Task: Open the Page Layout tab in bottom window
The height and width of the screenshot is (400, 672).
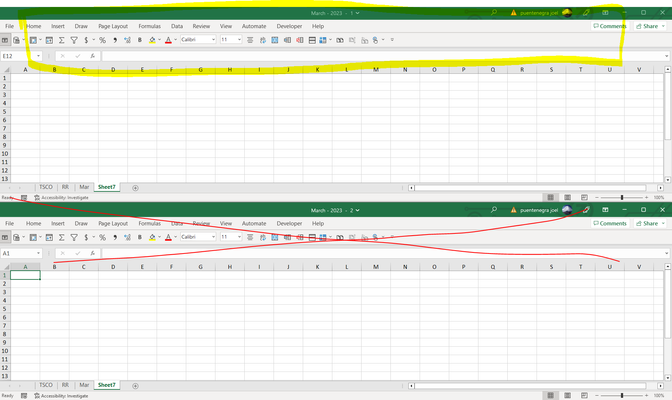Action: 113,223
